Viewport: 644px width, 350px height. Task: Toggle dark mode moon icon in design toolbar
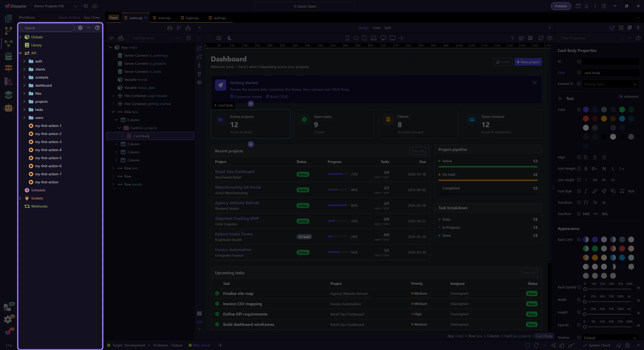point(230,38)
